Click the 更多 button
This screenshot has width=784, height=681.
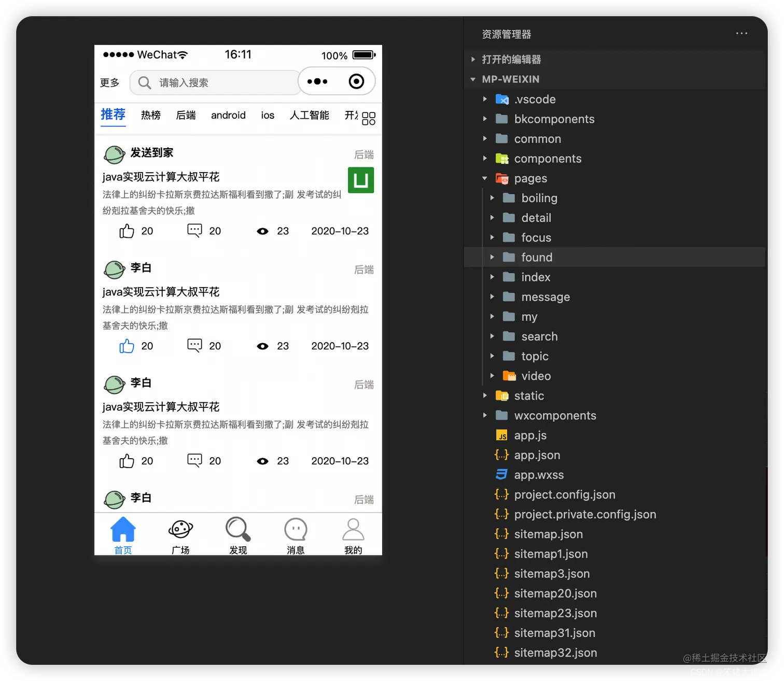[109, 82]
